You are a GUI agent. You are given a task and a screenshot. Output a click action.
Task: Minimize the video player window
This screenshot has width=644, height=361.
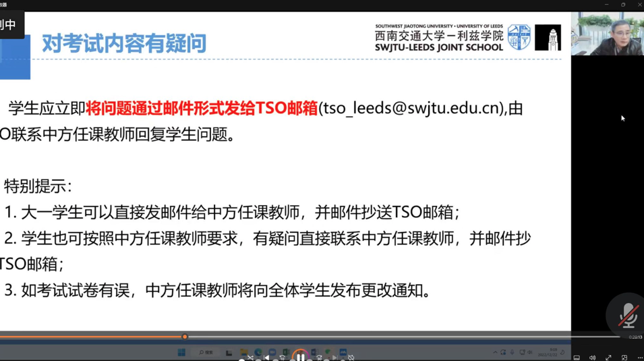click(x=606, y=5)
